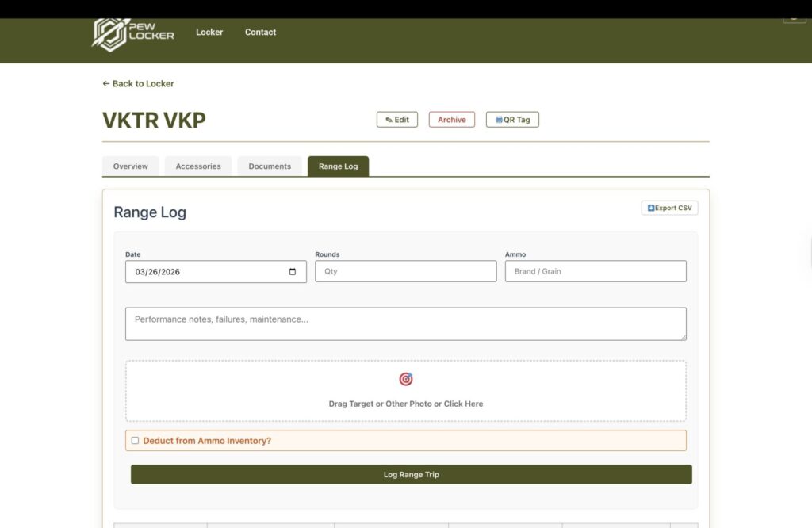Open the QR Tag button

point(512,120)
